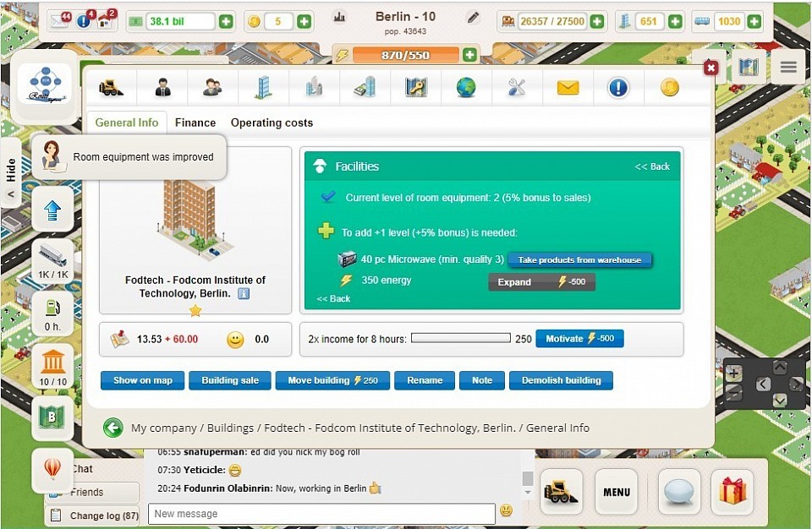This screenshot has height=529, width=812.
Task: Open the single manager icon
Action: [x=162, y=88]
